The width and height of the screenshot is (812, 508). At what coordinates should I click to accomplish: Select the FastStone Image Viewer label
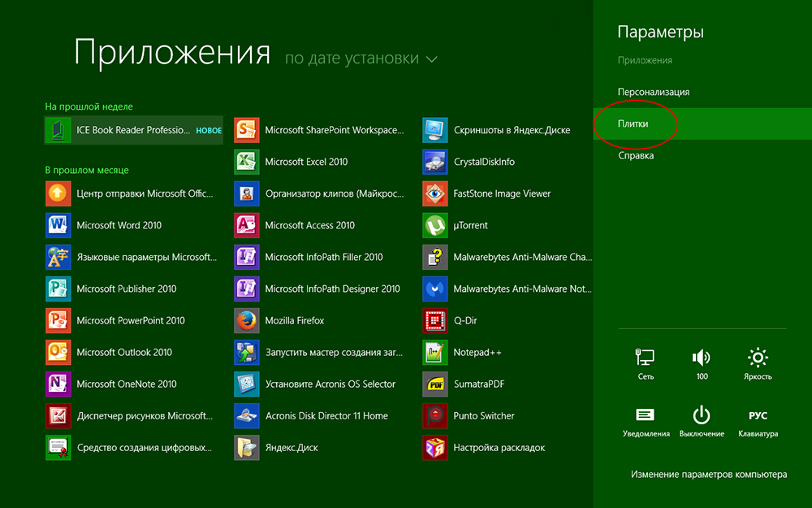point(502,194)
